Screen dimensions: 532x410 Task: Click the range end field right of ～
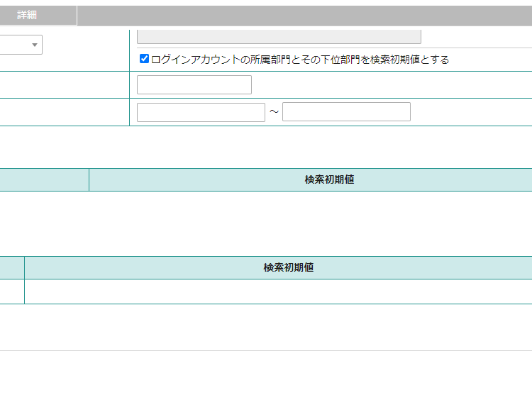click(x=346, y=112)
